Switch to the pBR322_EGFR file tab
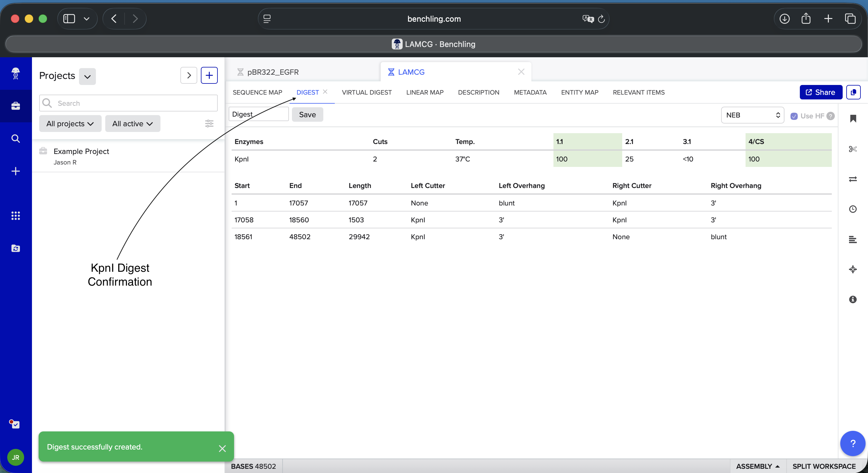 pos(273,72)
